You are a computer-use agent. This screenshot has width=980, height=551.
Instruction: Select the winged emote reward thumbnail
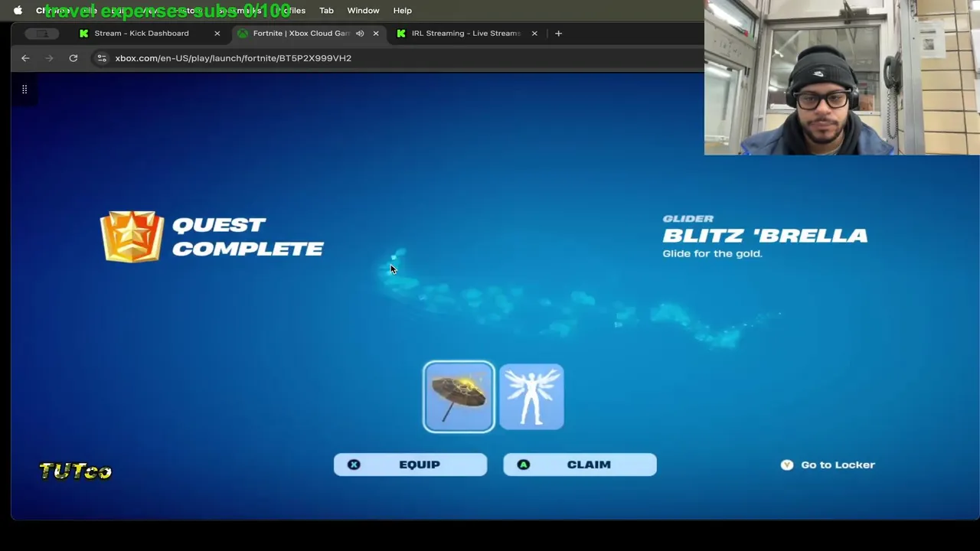coord(531,396)
